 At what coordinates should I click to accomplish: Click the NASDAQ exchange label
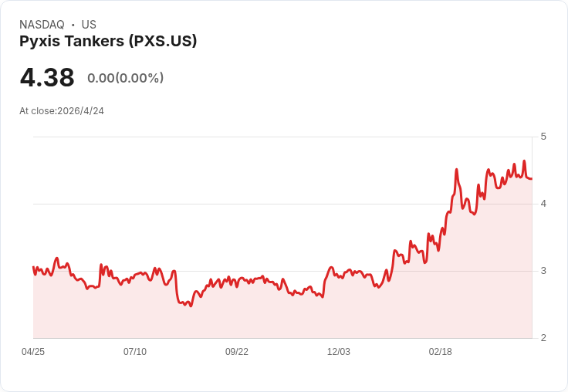[x=42, y=25]
